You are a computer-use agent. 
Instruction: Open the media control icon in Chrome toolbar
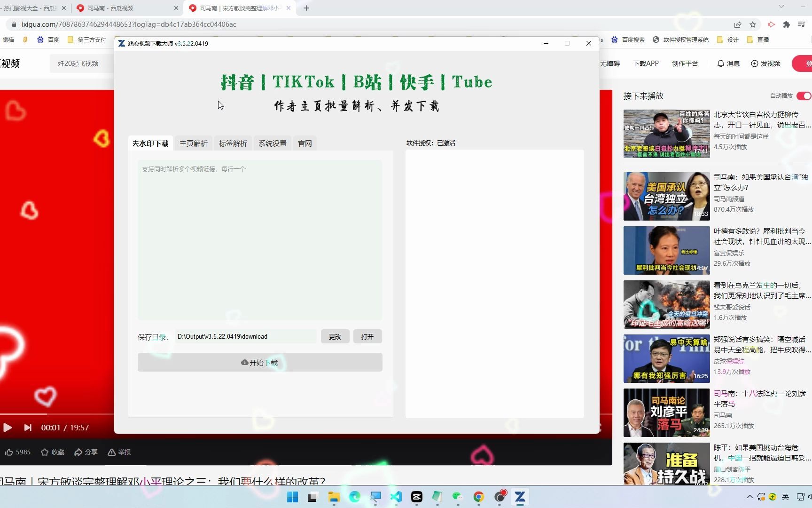click(x=802, y=24)
